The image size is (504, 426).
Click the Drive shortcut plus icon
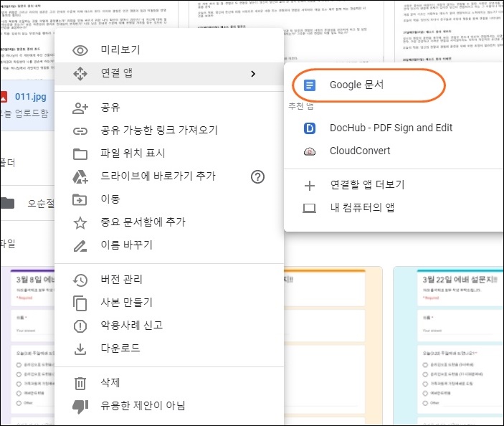pyautogui.click(x=80, y=177)
